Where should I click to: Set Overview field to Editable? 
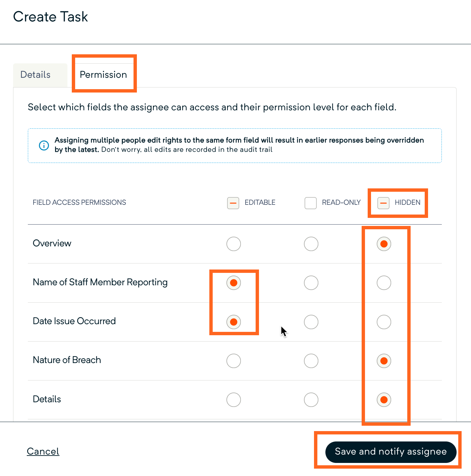tap(233, 244)
